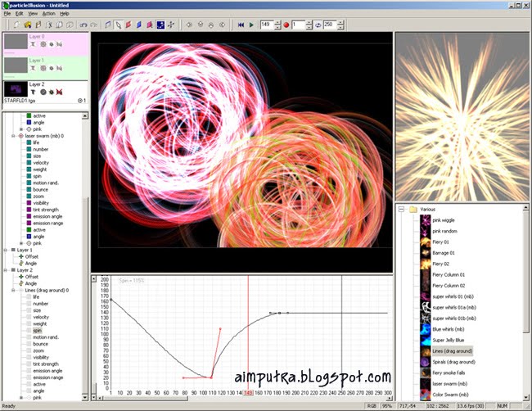Click the up arrow of the current frame spinner

click(278, 22)
